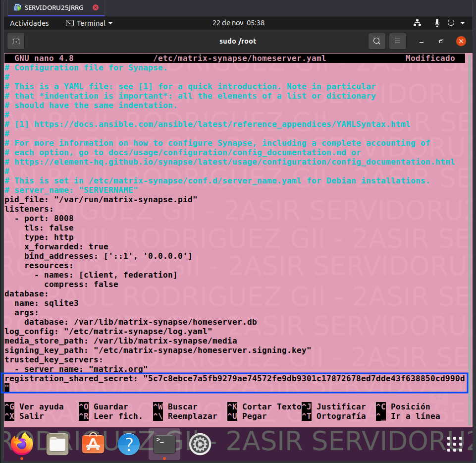Click the resources: line

pos(49,266)
